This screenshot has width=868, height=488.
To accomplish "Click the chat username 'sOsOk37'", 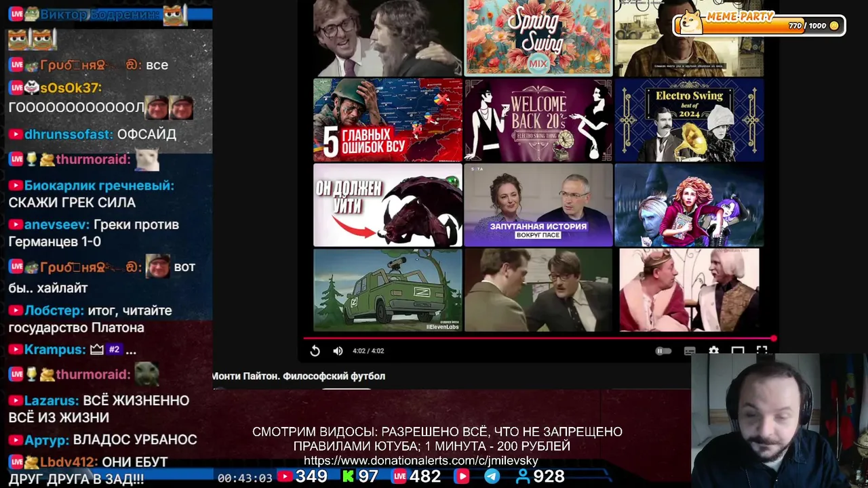I will 71,88.
